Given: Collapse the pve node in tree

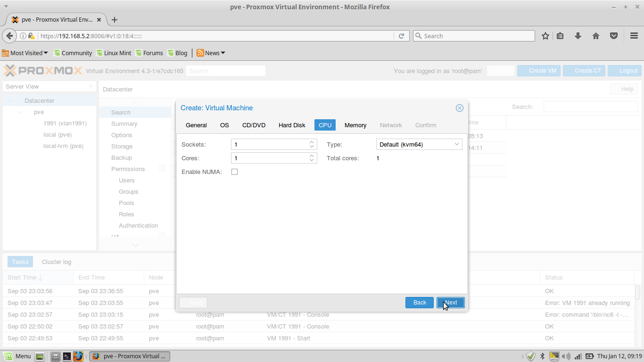Looking at the screenshot, I should coord(20,112).
